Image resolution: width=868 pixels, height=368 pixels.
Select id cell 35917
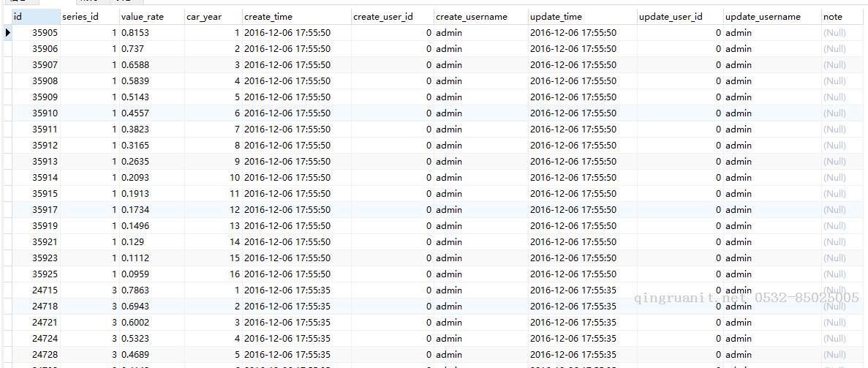tap(35, 209)
